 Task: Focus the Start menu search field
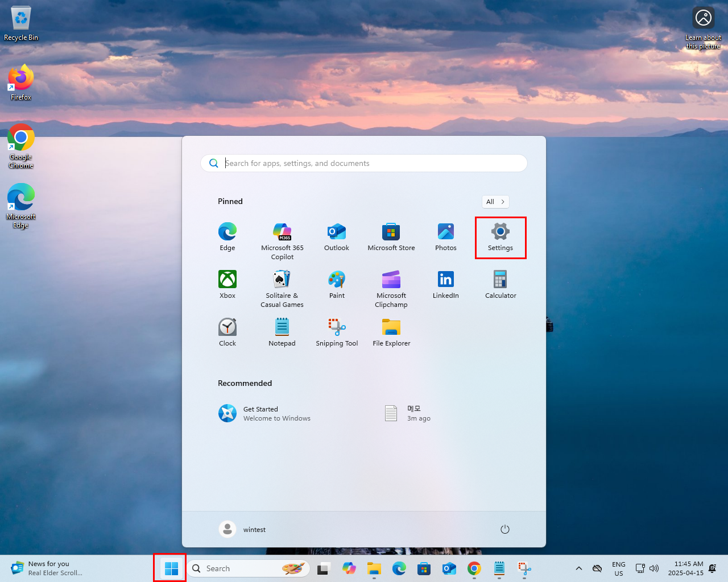pos(364,163)
